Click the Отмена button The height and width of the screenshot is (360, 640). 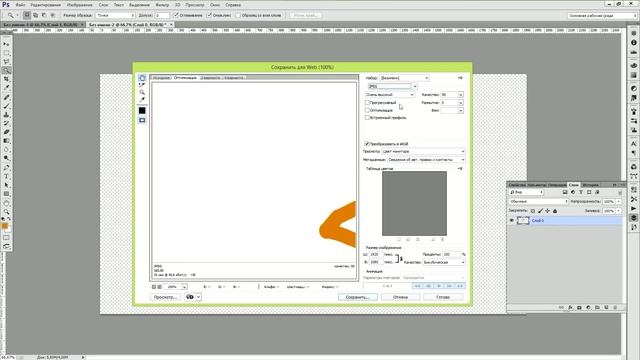coord(400,297)
